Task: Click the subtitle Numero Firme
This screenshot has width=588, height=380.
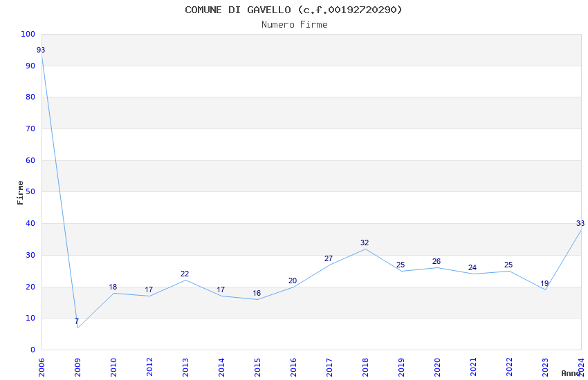Action: coord(295,24)
